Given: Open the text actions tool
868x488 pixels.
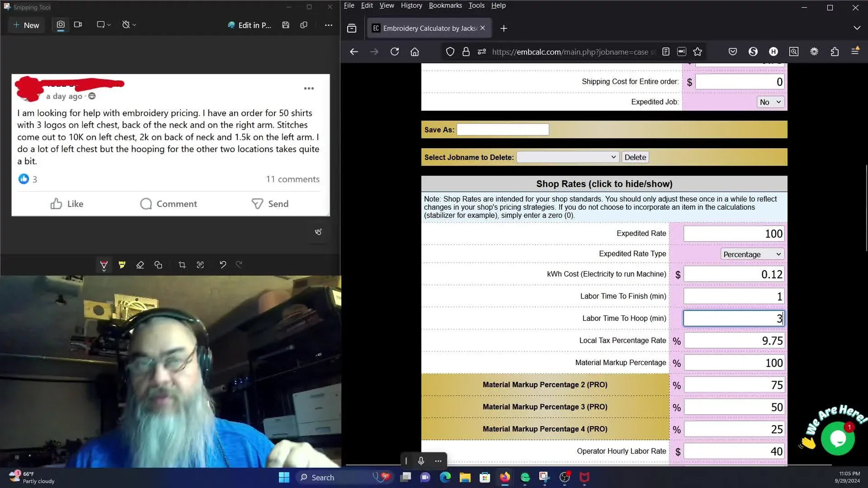Looking at the screenshot, I should click(200, 265).
